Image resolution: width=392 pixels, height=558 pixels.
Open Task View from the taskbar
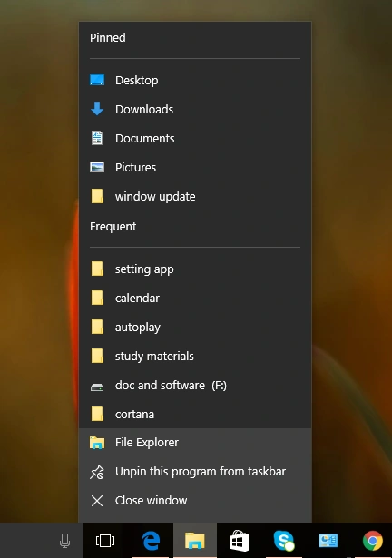(x=105, y=541)
